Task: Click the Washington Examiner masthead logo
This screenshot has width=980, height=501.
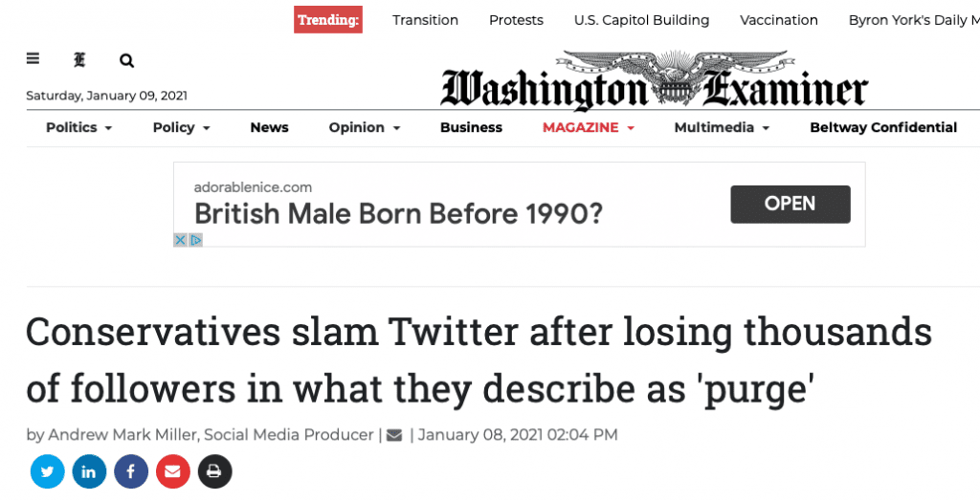Action: 655,79
